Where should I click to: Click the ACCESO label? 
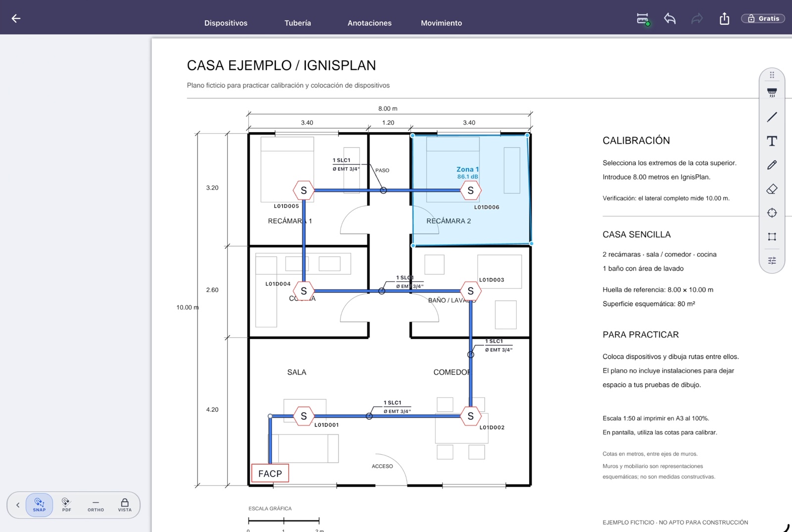[382, 466]
